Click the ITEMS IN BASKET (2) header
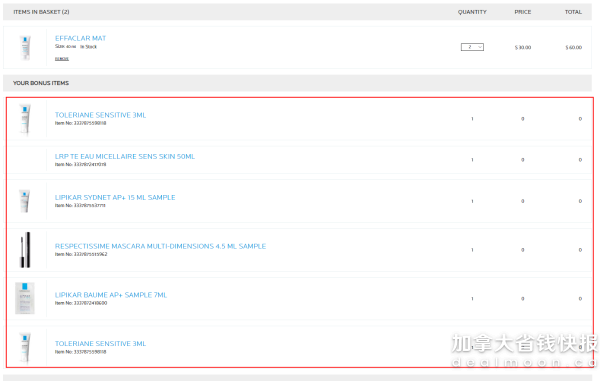Image resolution: width=600 pixels, height=381 pixels. tap(41, 12)
